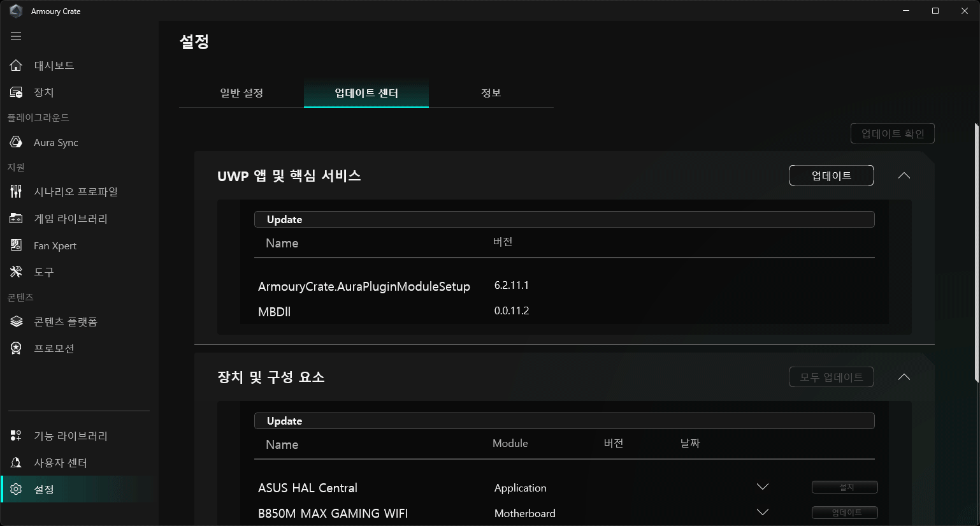Collapse the UWP 앱 및 핵심 서비스 section
This screenshot has width=980, height=526.
[x=904, y=175]
